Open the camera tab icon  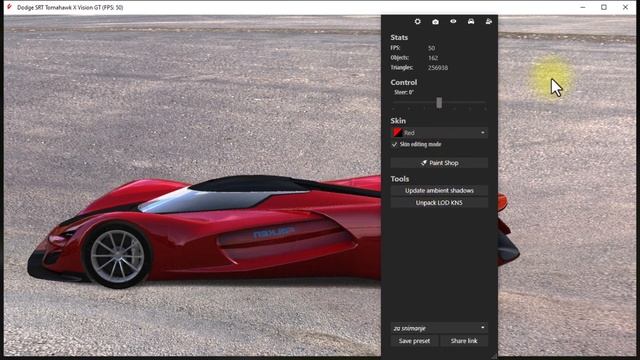click(436, 21)
